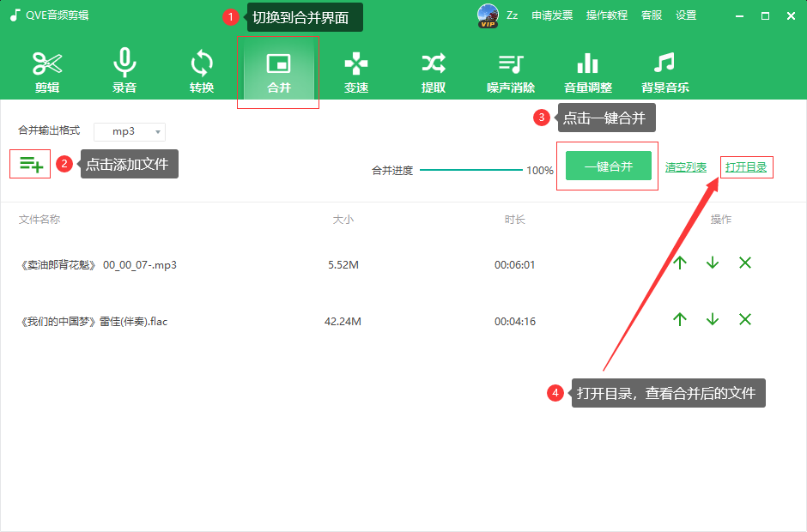807x532 pixels.
Task: Open the 操作教程 tutorial
Action: click(x=606, y=15)
